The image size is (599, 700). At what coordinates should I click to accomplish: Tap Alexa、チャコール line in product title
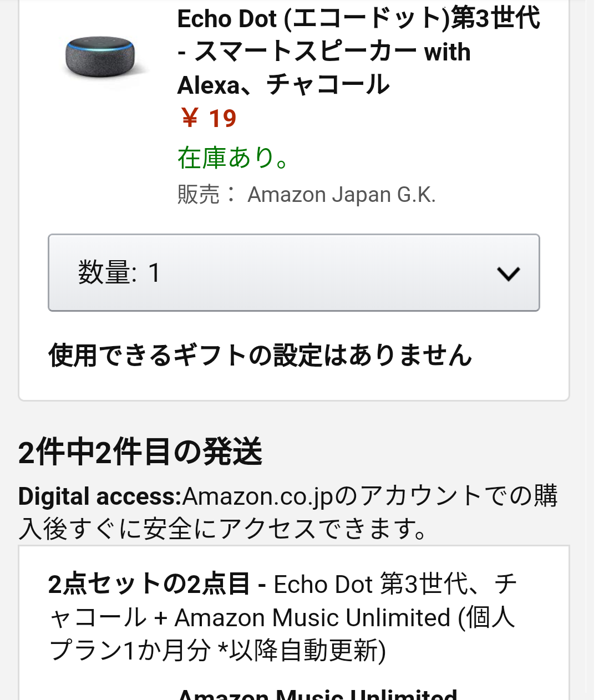click(x=283, y=85)
